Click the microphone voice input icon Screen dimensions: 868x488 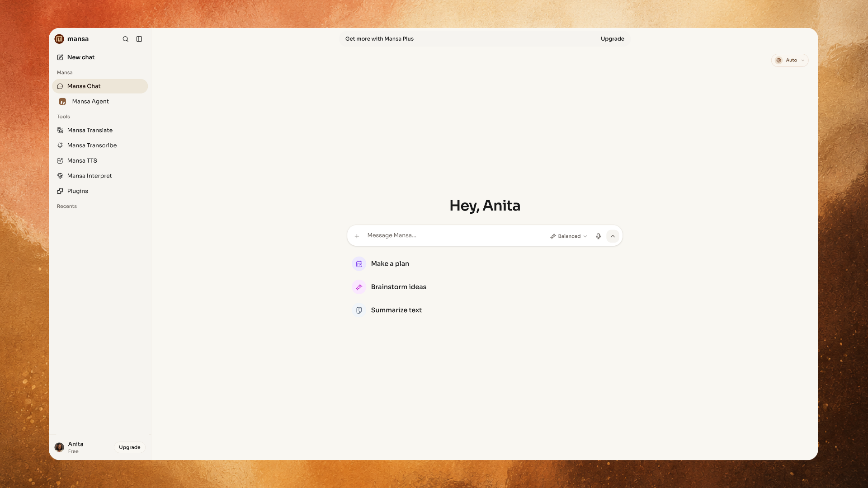[x=598, y=236]
